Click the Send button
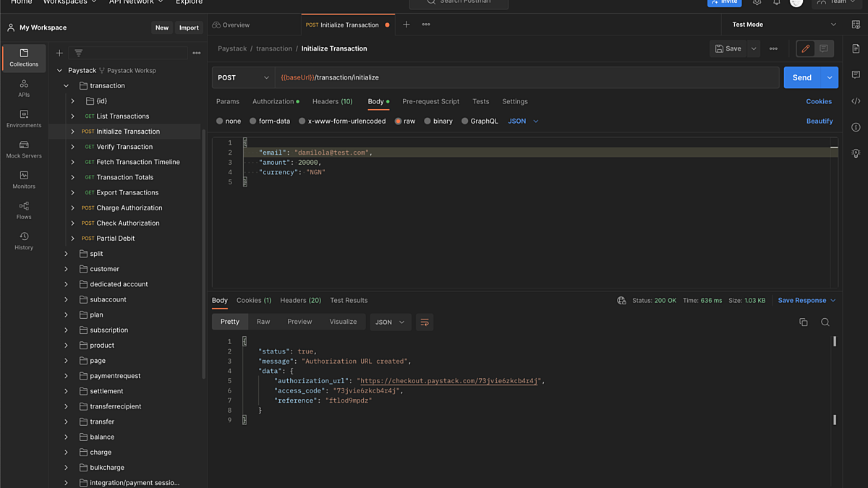 click(802, 77)
